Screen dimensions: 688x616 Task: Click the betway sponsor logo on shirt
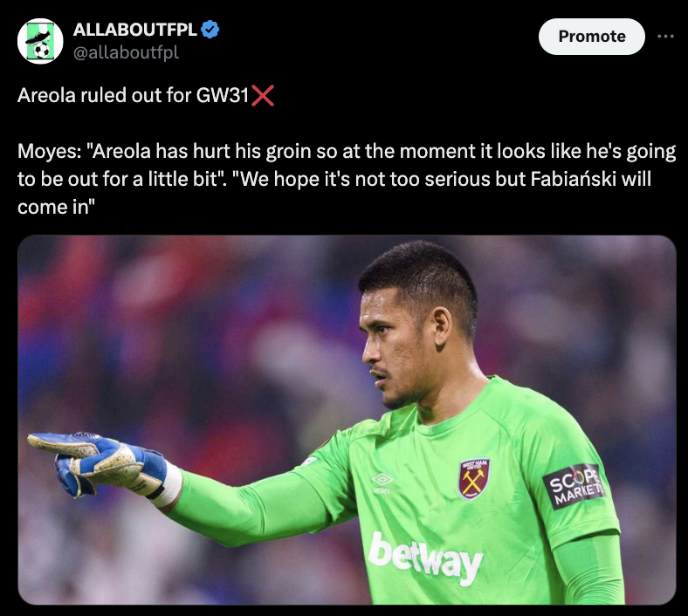click(x=425, y=558)
